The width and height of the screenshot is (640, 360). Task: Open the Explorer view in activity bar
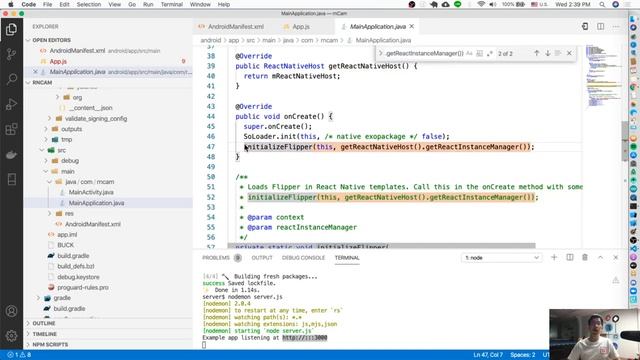[11, 29]
